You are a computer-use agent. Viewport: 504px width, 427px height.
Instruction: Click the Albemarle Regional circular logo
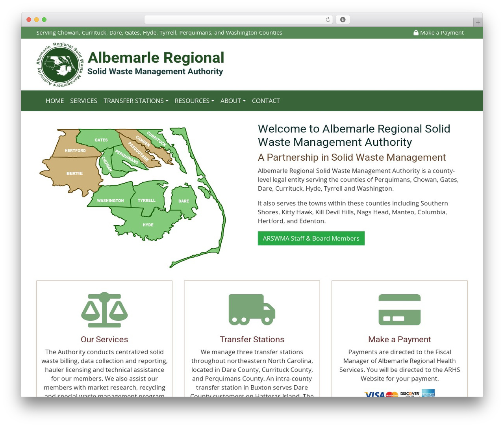pos(60,64)
